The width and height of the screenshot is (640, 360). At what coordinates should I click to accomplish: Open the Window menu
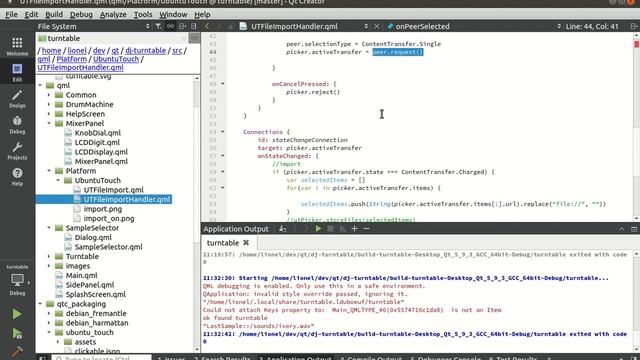[x=173, y=14]
